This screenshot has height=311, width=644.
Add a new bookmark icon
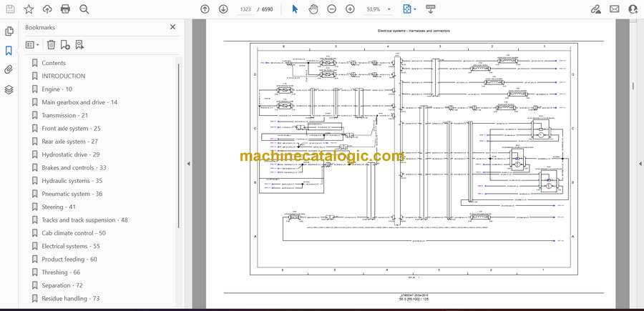pos(65,45)
